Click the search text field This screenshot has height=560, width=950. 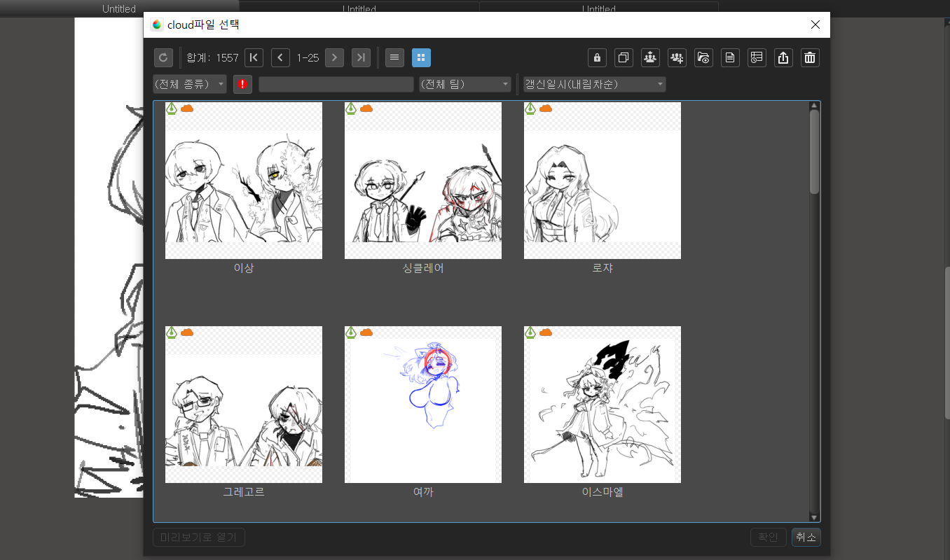[336, 84]
